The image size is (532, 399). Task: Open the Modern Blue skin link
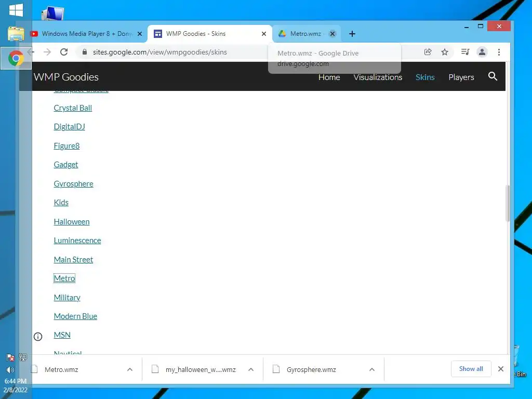[x=75, y=316]
